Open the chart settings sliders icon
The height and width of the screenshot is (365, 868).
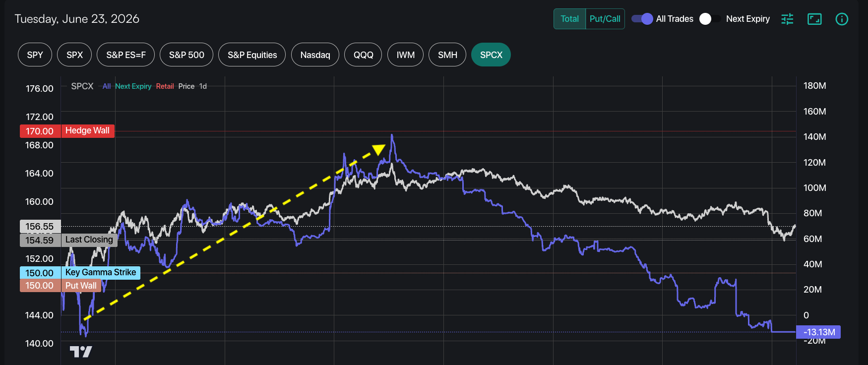click(x=787, y=19)
